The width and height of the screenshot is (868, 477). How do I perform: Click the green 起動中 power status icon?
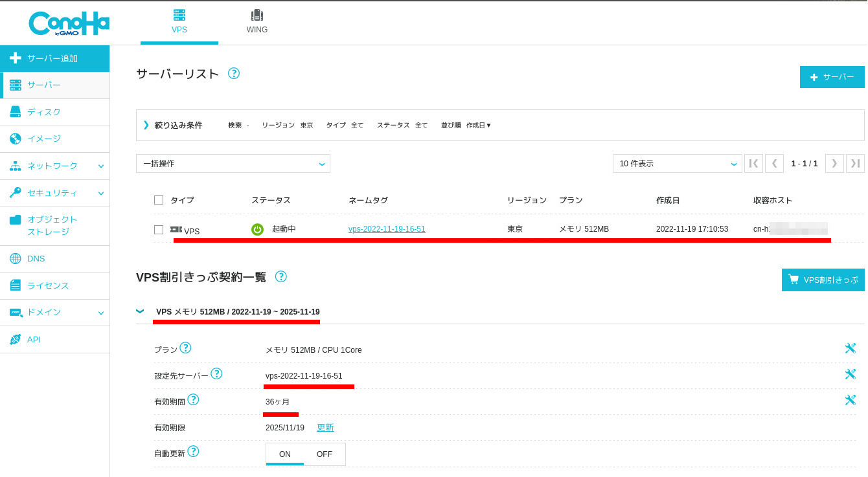257,229
